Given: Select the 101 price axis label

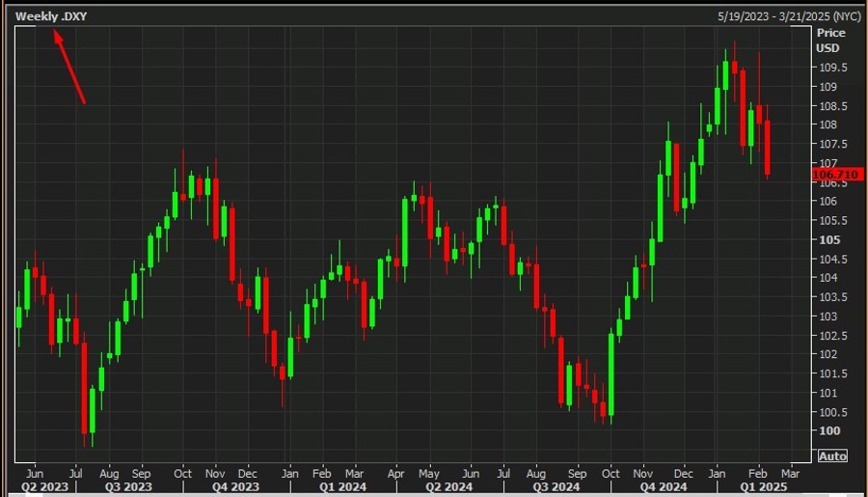Looking at the screenshot, I should (x=827, y=393).
